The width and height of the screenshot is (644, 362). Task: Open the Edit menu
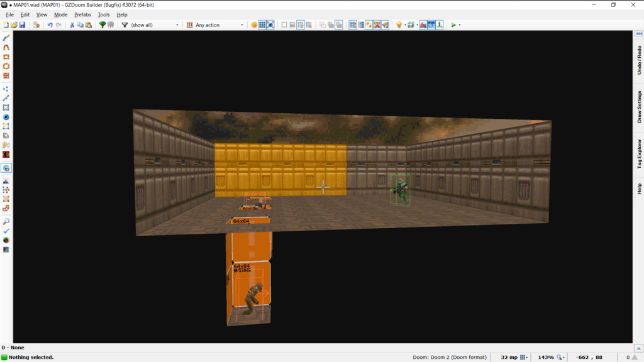[x=25, y=14]
